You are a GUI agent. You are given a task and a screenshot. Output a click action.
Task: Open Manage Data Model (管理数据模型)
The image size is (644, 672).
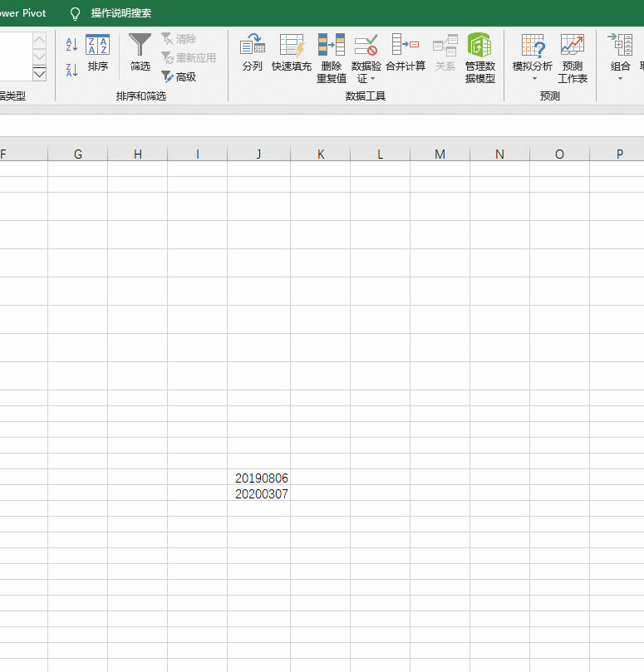[479, 58]
